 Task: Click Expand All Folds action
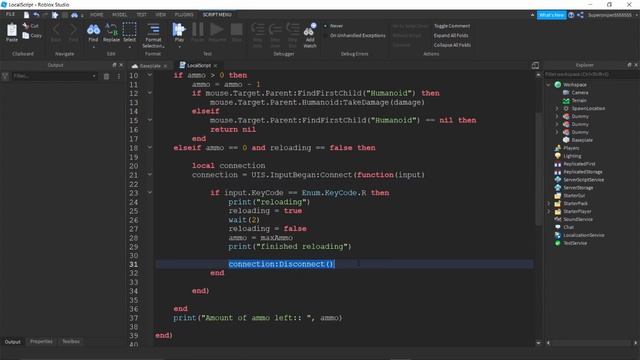pyautogui.click(x=451, y=36)
